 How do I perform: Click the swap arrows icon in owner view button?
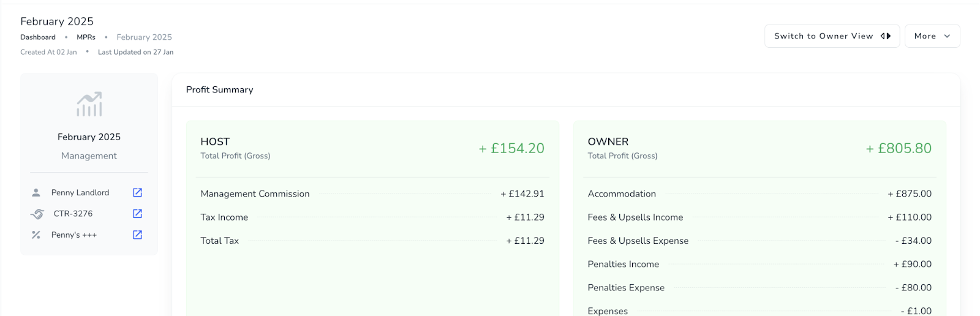[x=886, y=36]
